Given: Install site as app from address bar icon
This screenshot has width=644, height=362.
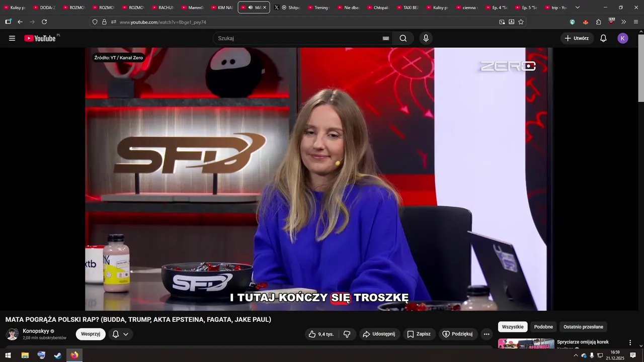Looking at the screenshot, I should click(511, 22).
